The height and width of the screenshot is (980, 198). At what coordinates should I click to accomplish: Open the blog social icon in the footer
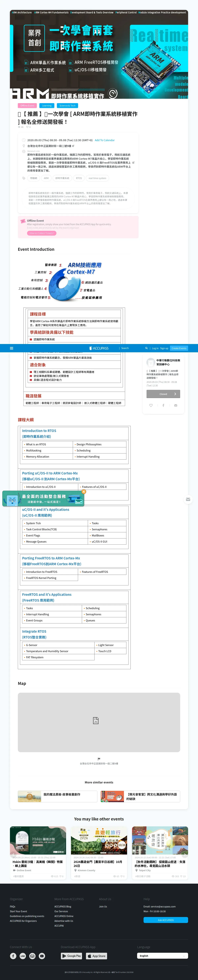pos(32,956)
